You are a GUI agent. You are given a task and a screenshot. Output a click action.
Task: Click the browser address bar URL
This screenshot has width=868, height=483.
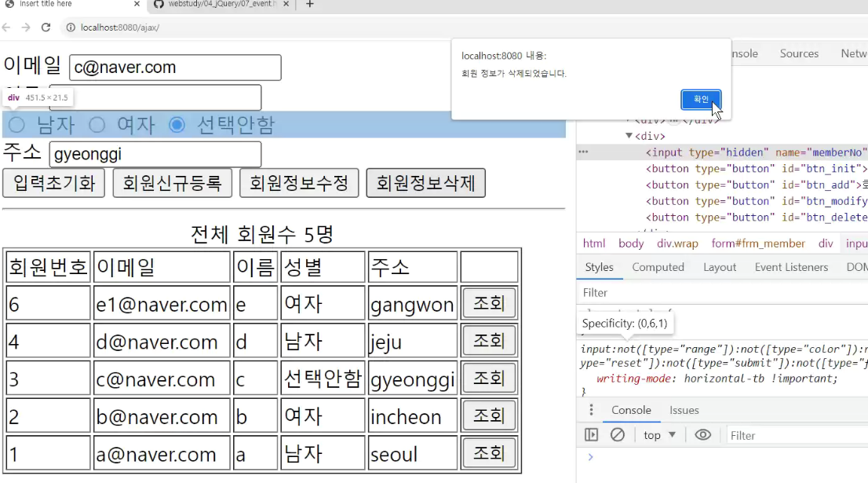click(119, 27)
